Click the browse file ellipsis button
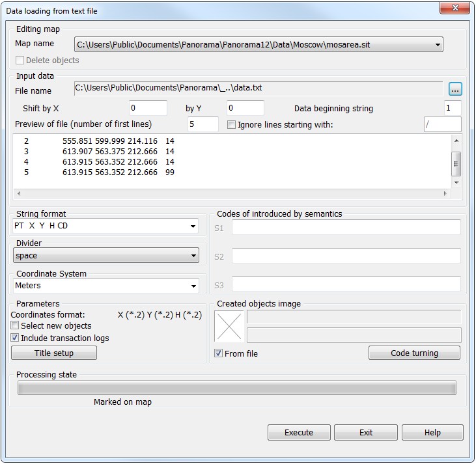 pos(455,89)
